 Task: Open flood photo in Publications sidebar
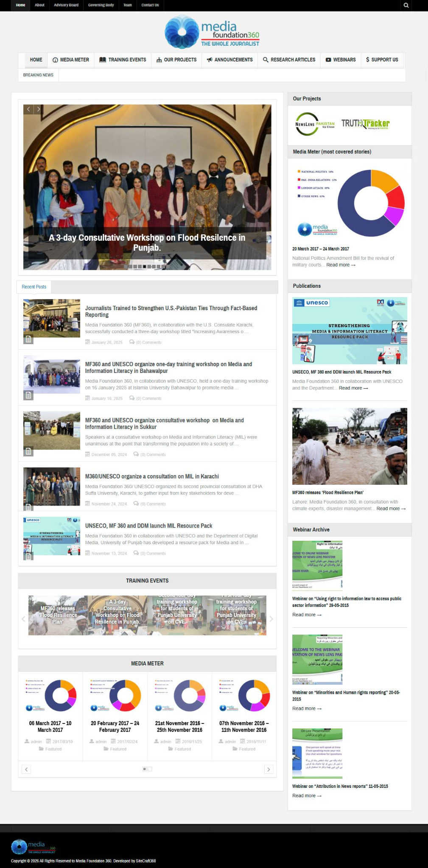click(350, 446)
